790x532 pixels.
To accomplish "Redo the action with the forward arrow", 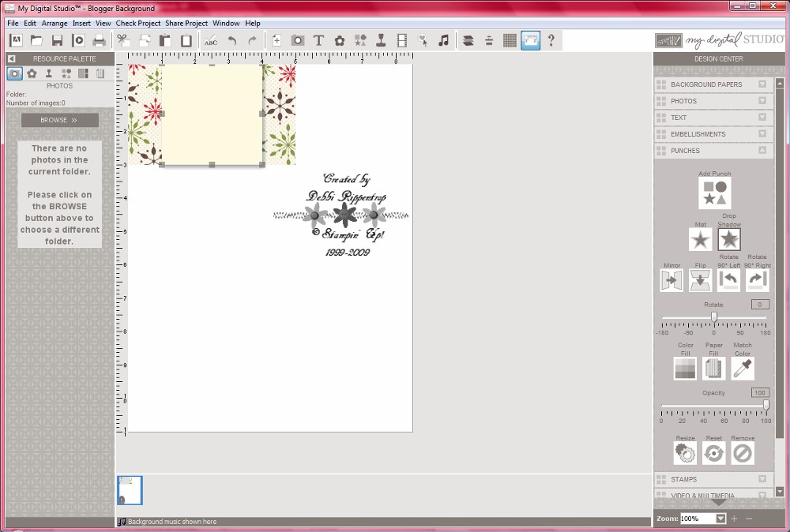I will 253,40.
